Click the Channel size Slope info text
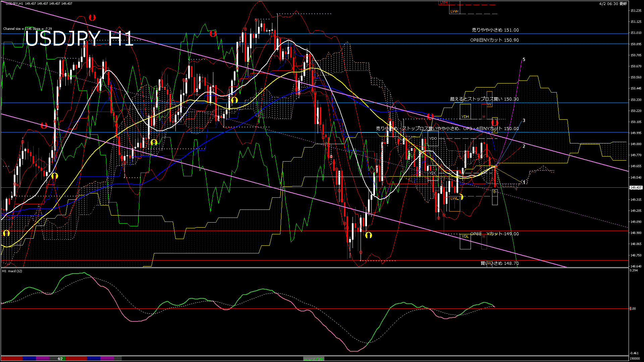 [28, 29]
